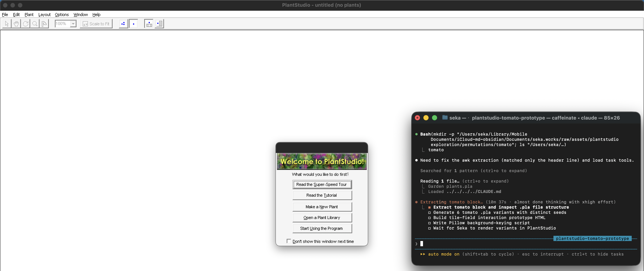Click the view one plant icon
The width and height of the screenshot is (644, 271).
(133, 24)
